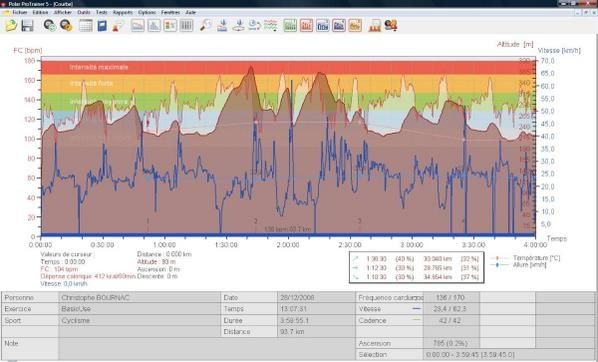Click the heart rate value 136 / 170
The width and height of the screenshot is (598, 362).
pyautogui.click(x=450, y=298)
